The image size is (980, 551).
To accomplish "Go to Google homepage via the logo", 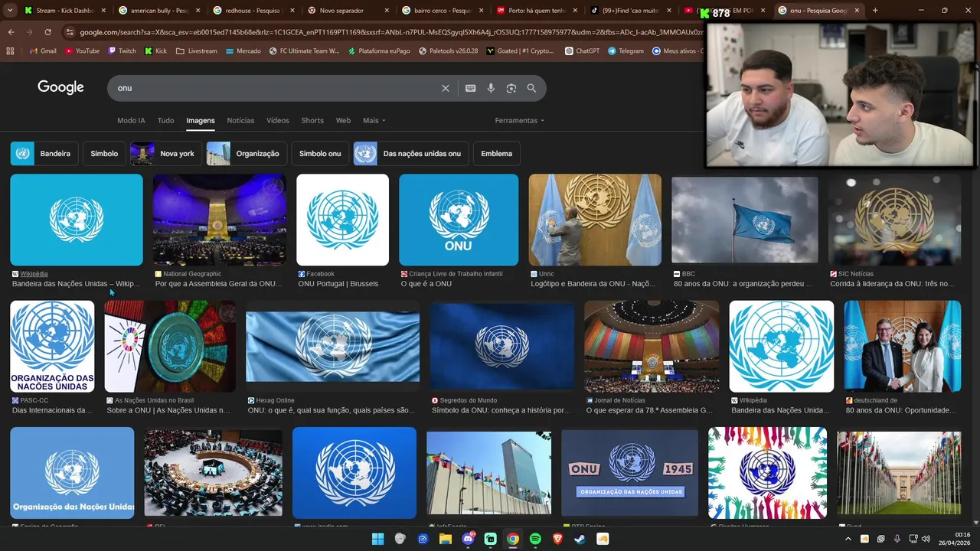I will (x=60, y=87).
